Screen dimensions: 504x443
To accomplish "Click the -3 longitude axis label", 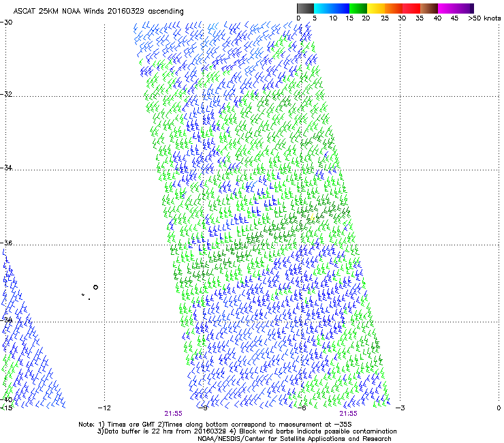I will (x=400, y=408).
